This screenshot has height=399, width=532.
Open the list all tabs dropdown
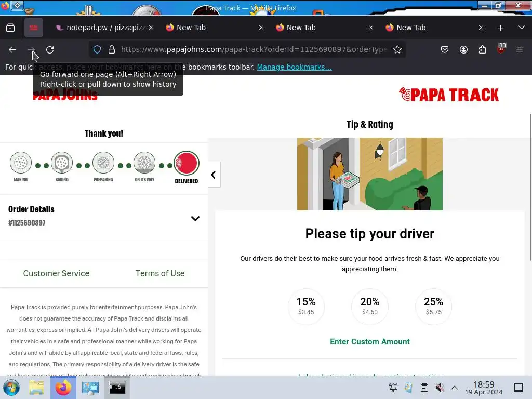tap(522, 28)
